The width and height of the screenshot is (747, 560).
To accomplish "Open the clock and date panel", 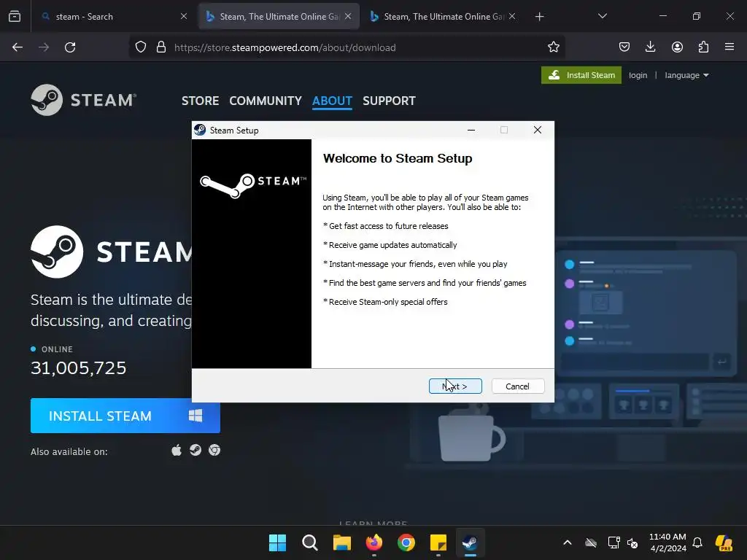I will coord(668,542).
